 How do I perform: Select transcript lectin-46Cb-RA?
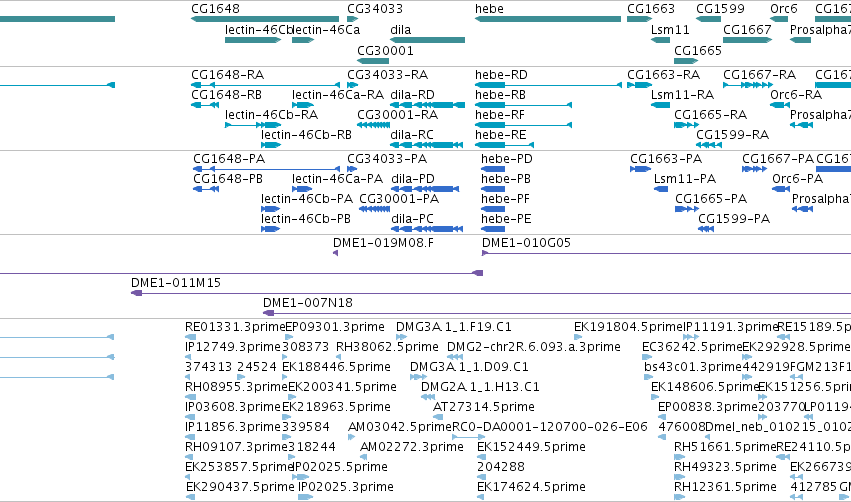pos(271,115)
